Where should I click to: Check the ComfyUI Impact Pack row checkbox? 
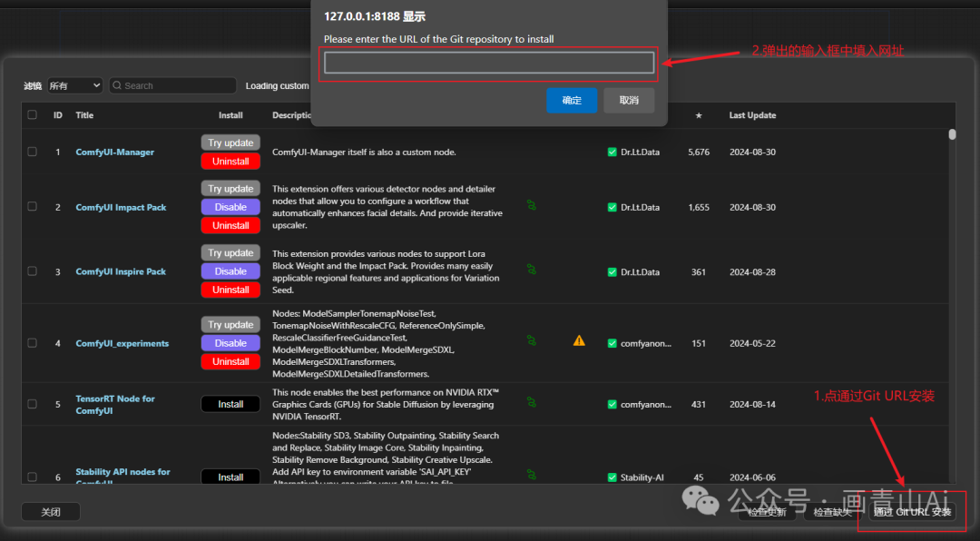coord(33,207)
